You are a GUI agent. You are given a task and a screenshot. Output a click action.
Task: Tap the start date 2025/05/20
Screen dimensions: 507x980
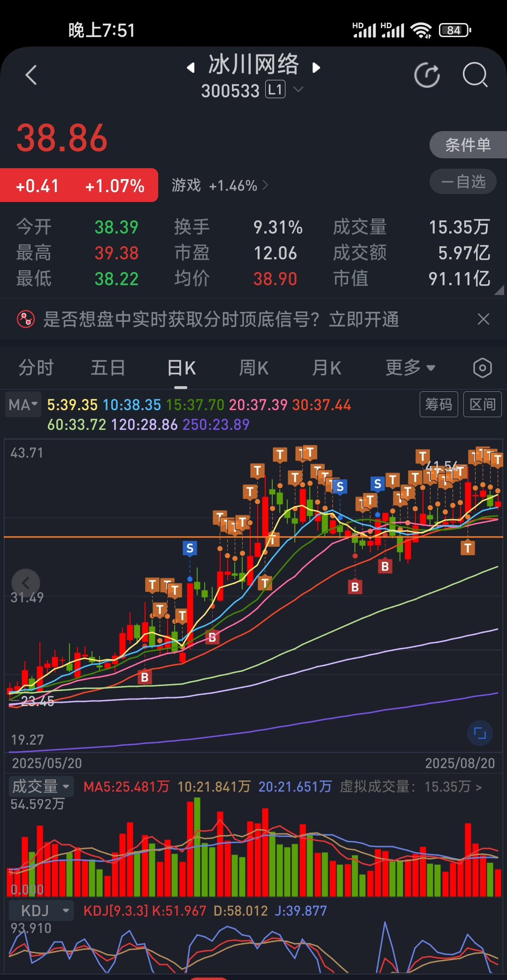point(47,763)
